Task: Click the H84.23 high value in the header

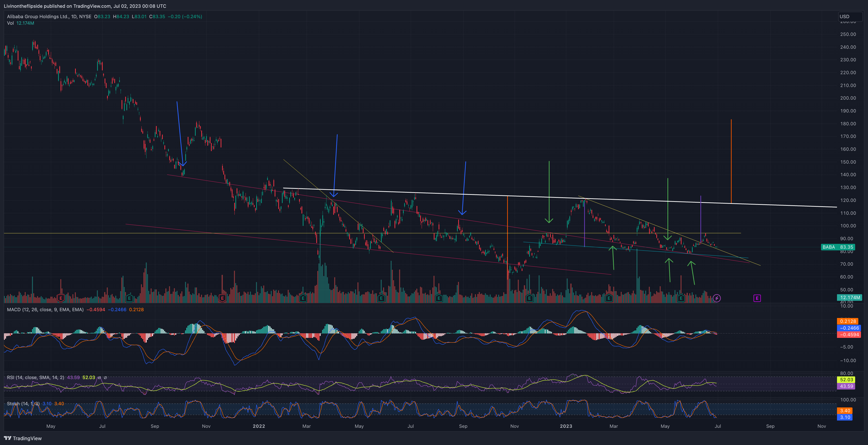Action: [121, 16]
